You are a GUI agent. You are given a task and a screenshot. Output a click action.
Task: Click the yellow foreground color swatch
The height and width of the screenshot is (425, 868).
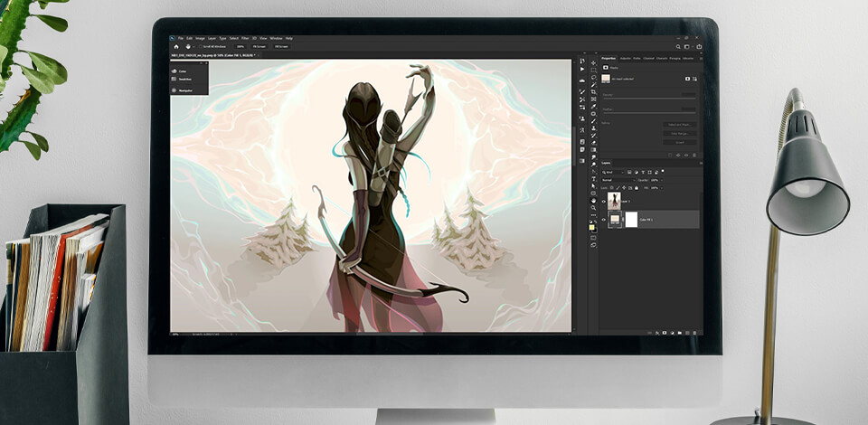592,228
